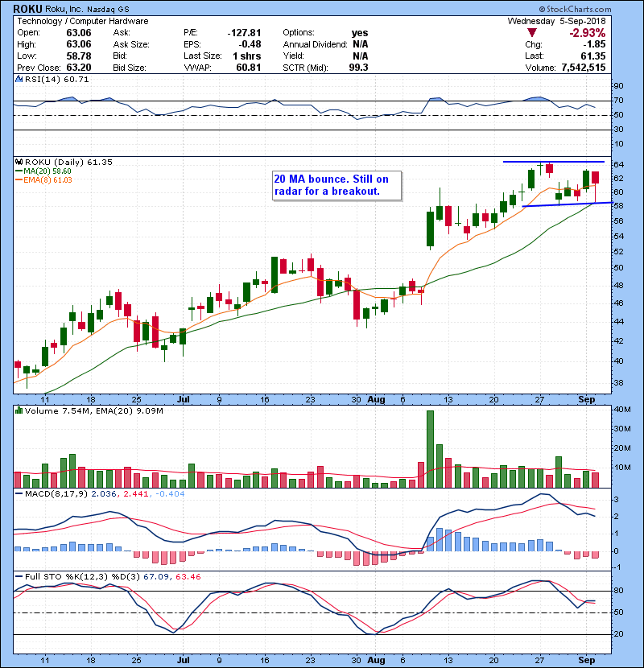Click the "Nasdaq GS" exchange label
644x668 pixels.
click(108, 10)
